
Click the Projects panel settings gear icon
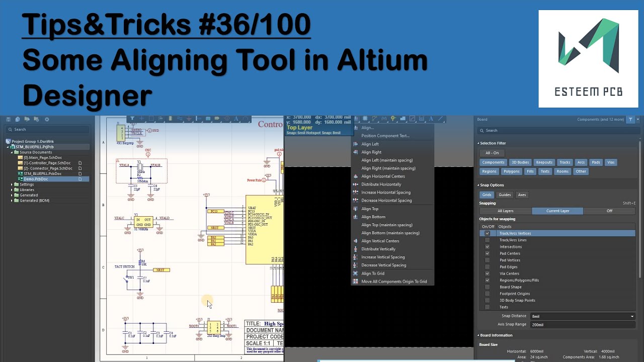click(47, 119)
